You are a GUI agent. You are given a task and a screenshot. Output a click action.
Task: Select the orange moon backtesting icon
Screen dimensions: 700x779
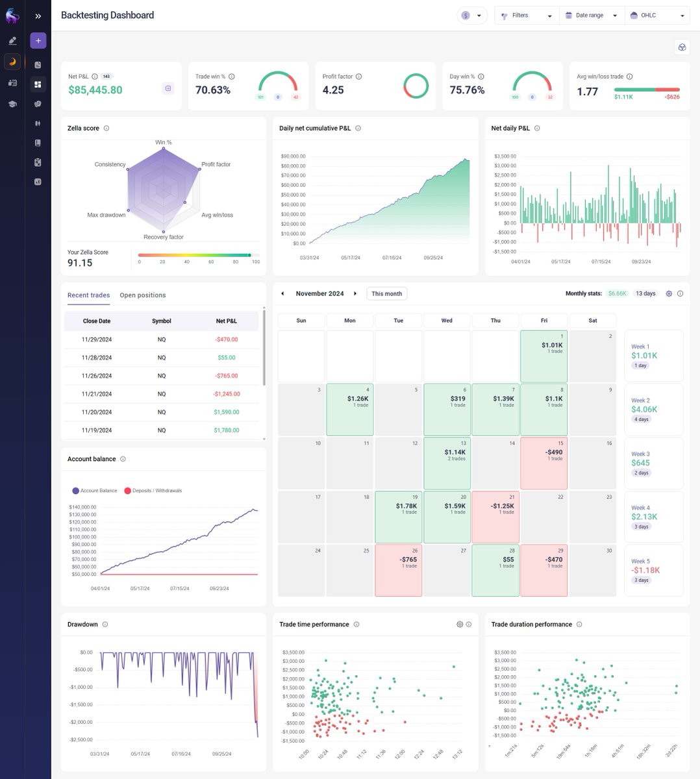[x=12, y=62]
